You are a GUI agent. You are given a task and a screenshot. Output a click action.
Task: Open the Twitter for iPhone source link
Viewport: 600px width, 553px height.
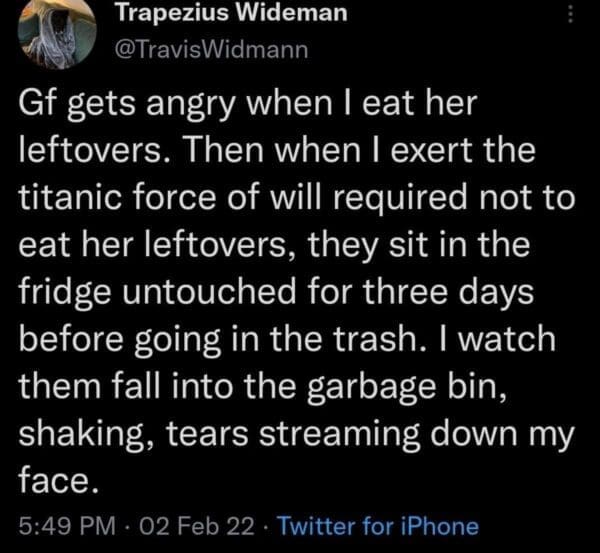point(377,526)
